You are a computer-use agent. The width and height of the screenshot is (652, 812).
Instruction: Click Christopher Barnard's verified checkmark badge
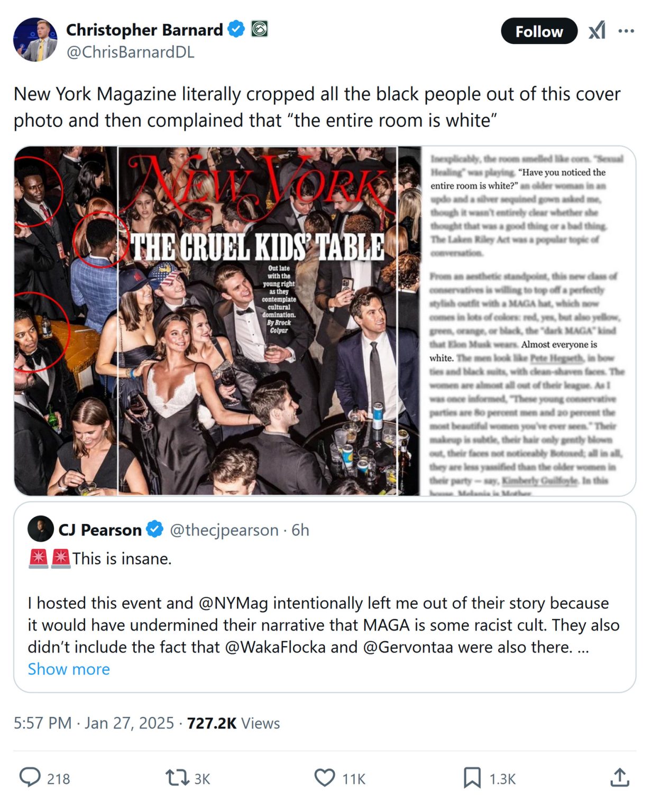235,30
